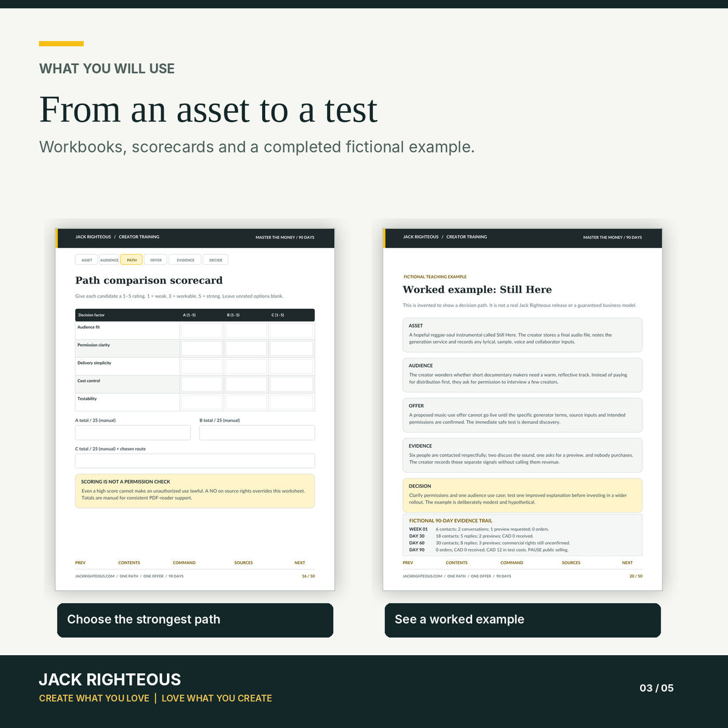Screen dimensions: 728x728
Task: Switch to the DECIDE tab
Action: [216, 260]
